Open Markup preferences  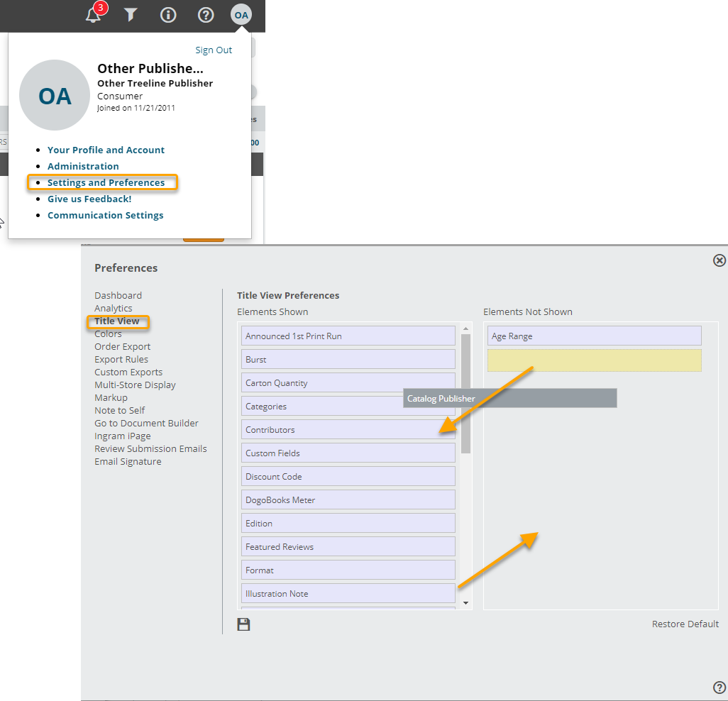(x=111, y=397)
